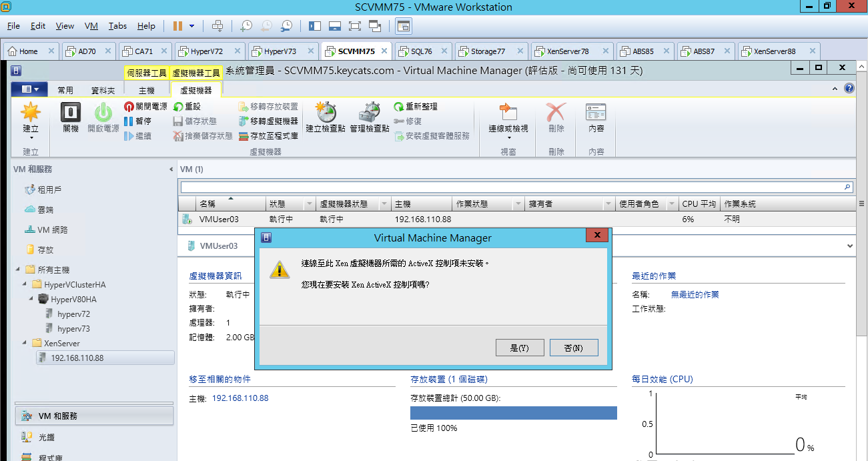Click 管理檢查點 manage checkpoints icon
868x461 pixels.
370,112
